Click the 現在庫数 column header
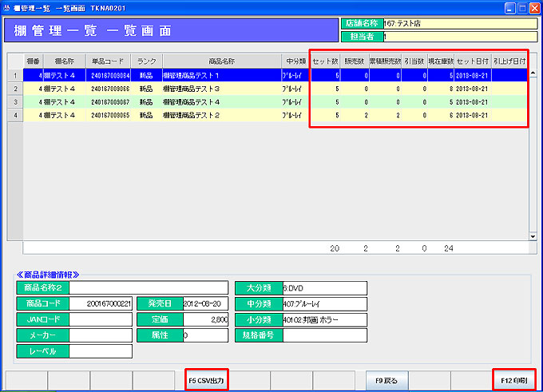The width and height of the screenshot is (543, 392). (x=440, y=61)
